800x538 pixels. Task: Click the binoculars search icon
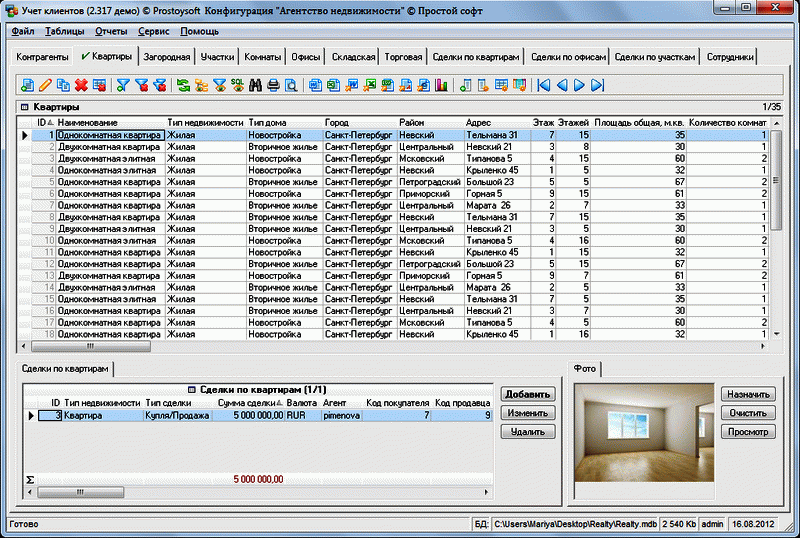pyautogui.click(x=255, y=85)
